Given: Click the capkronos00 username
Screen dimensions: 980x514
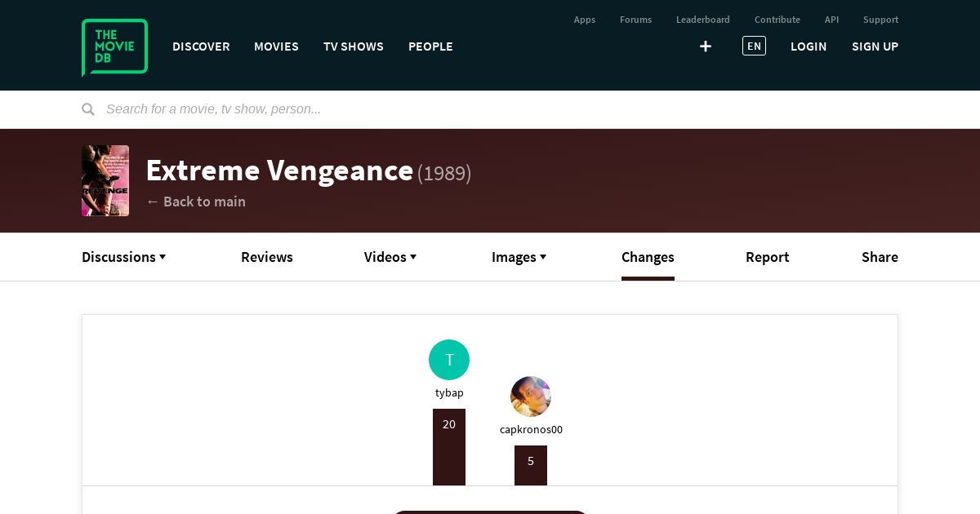Looking at the screenshot, I should (x=531, y=430).
